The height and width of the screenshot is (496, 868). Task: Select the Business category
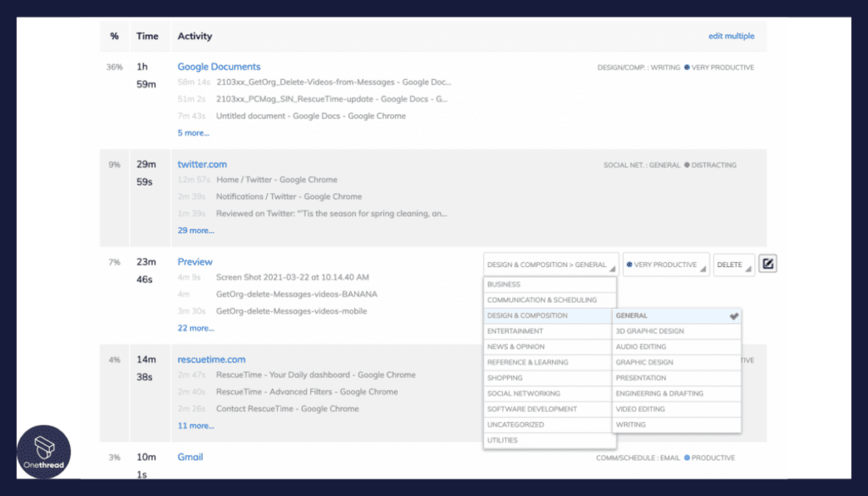[x=549, y=285]
